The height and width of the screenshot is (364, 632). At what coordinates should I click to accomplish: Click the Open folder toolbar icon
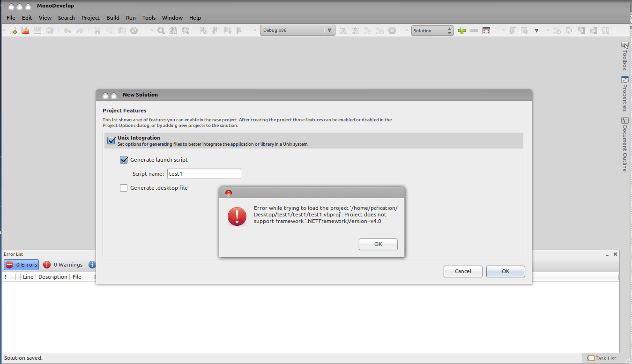point(25,31)
